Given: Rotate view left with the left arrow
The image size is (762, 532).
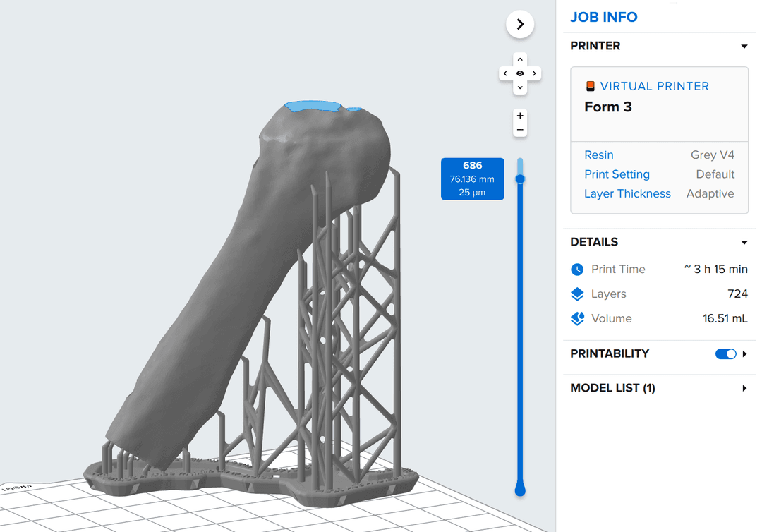Looking at the screenshot, I should [505, 73].
